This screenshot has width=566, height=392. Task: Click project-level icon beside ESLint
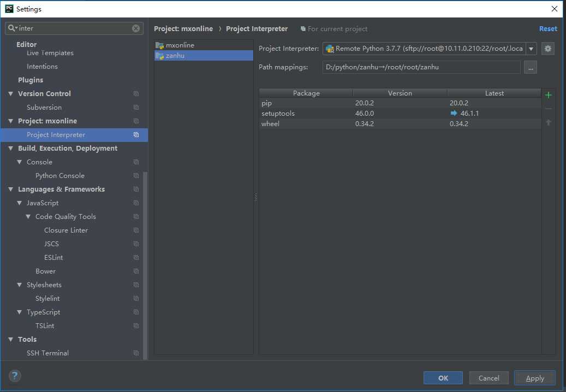(136, 258)
